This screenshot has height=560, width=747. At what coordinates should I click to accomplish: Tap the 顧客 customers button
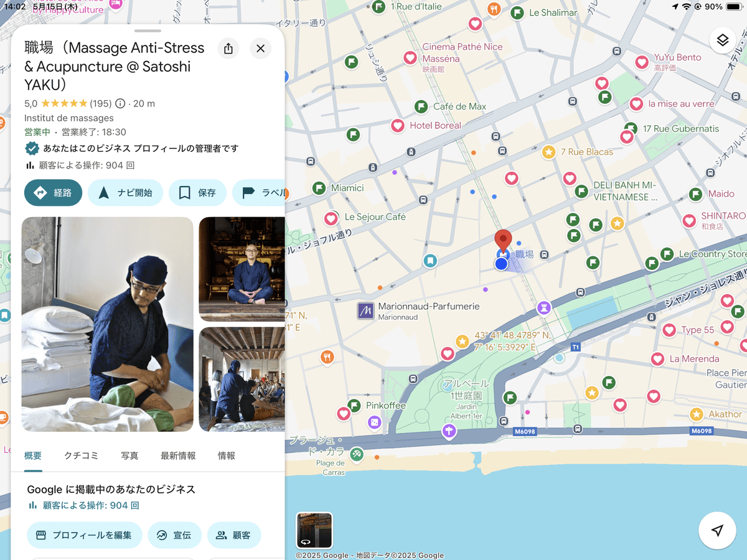tap(233, 535)
